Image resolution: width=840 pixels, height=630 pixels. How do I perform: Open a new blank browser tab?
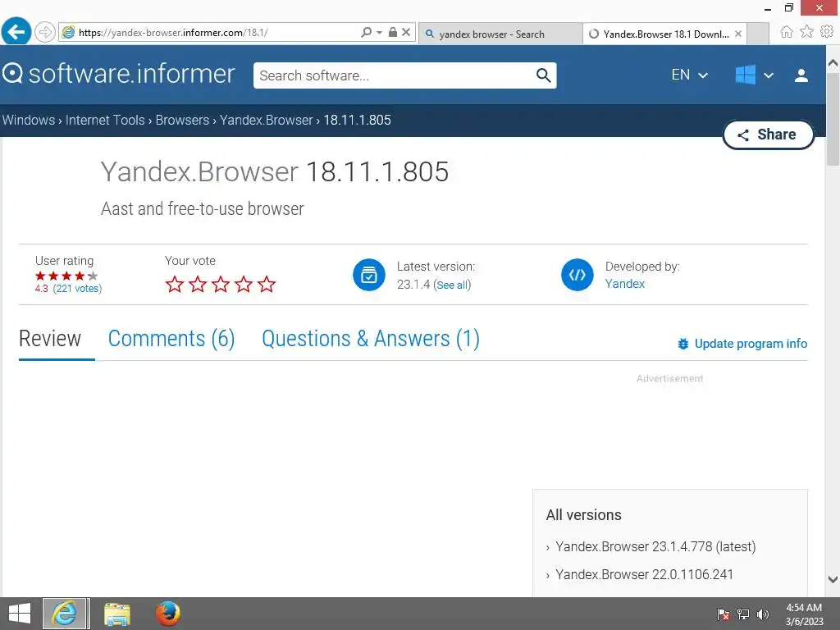coord(757,34)
